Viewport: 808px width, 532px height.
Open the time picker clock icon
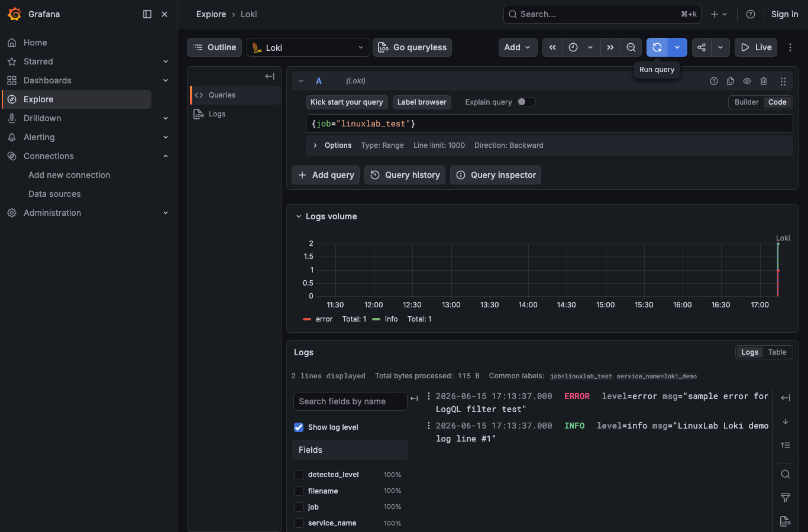point(573,47)
